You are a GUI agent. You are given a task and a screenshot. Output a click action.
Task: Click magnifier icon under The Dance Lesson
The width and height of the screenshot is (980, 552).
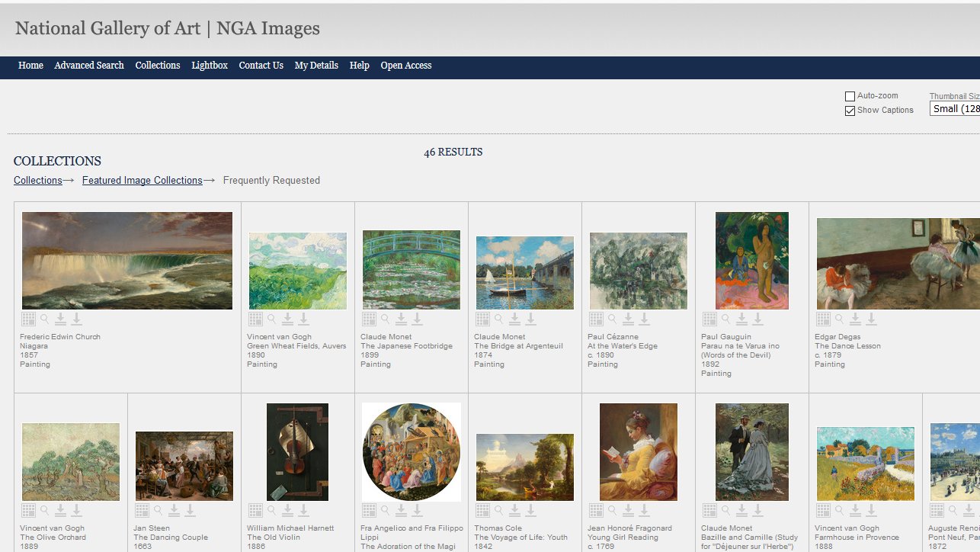840,319
